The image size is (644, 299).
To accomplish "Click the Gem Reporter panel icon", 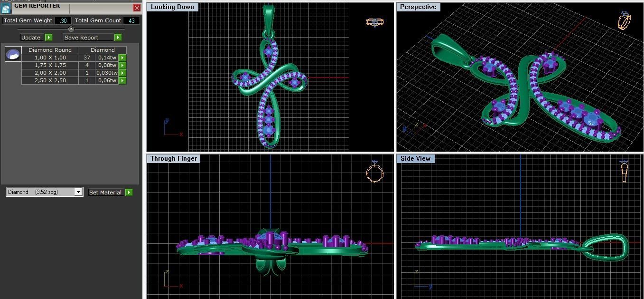I will coord(6,8).
